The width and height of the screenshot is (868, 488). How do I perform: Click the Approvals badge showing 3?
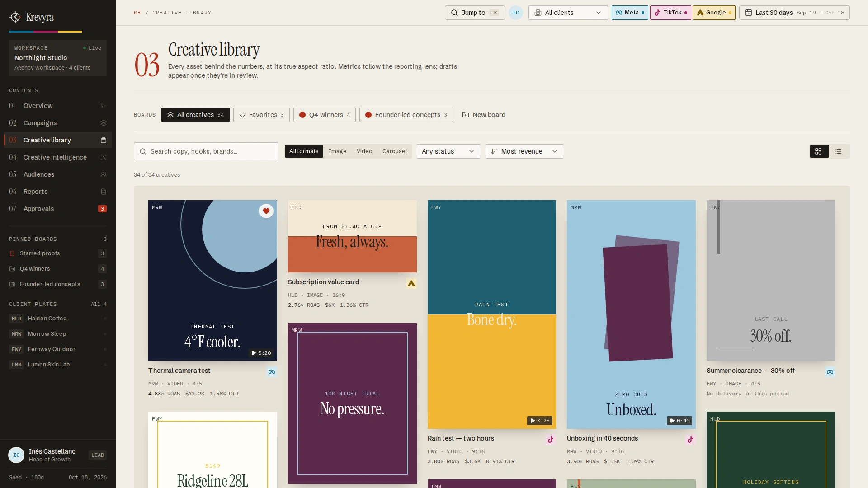coord(103,209)
